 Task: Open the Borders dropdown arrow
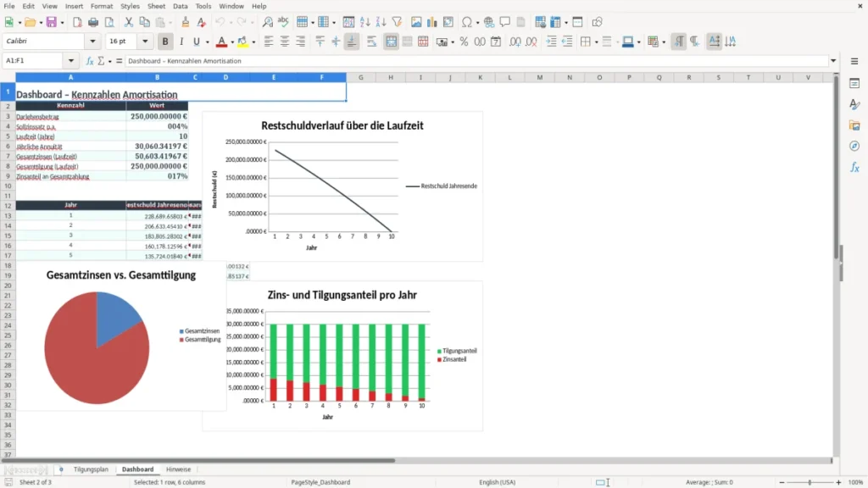pos(596,42)
